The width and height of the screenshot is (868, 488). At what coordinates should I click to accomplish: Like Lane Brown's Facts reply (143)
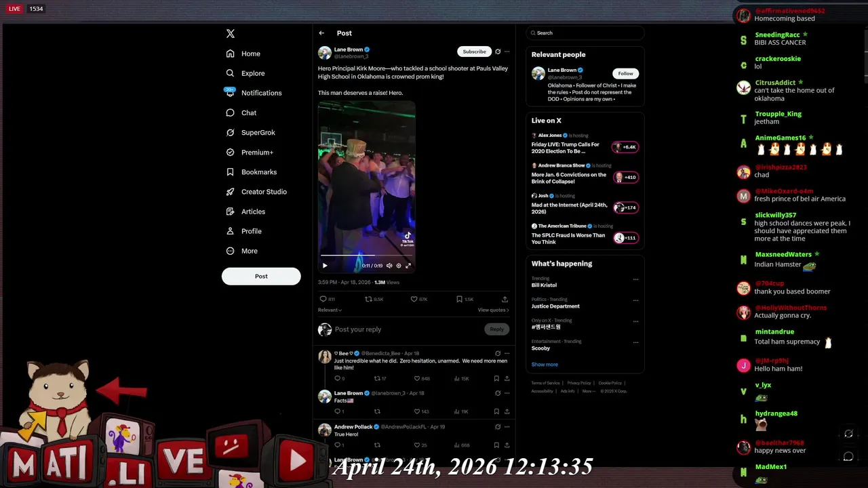coord(422,411)
